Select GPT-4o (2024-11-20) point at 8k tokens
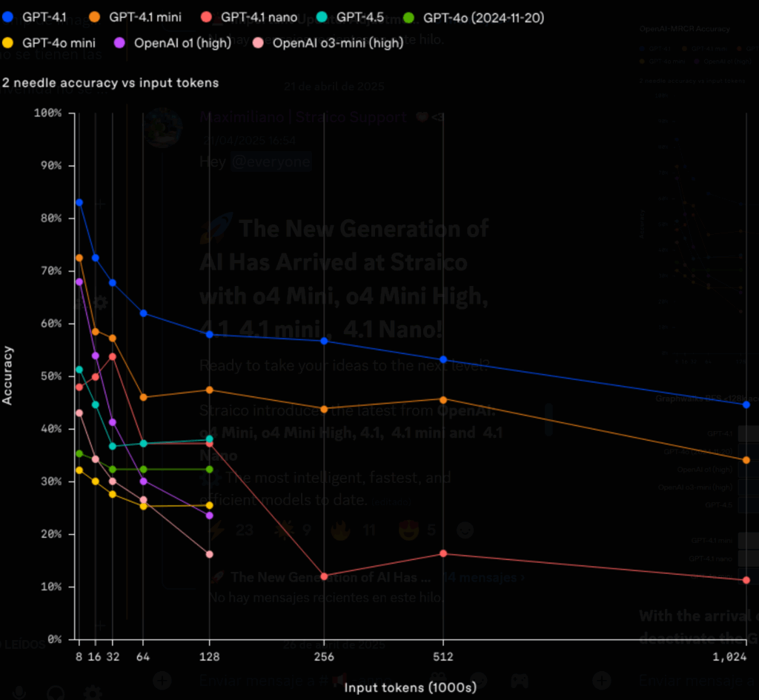The height and width of the screenshot is (700, 759). [79, 453]
